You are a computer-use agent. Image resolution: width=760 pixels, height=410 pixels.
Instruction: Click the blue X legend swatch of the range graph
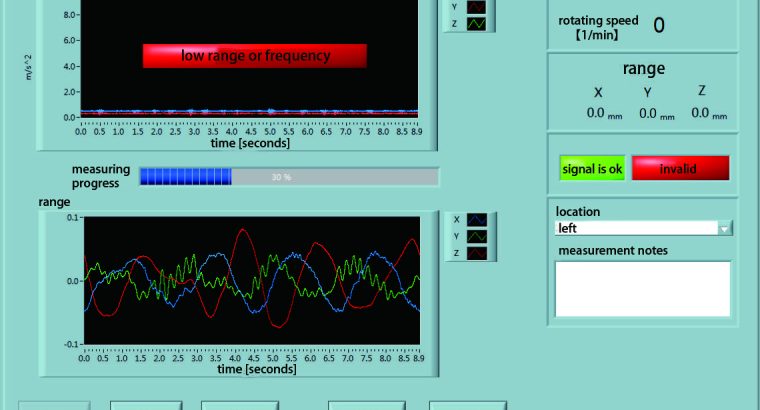click(477, 220)
